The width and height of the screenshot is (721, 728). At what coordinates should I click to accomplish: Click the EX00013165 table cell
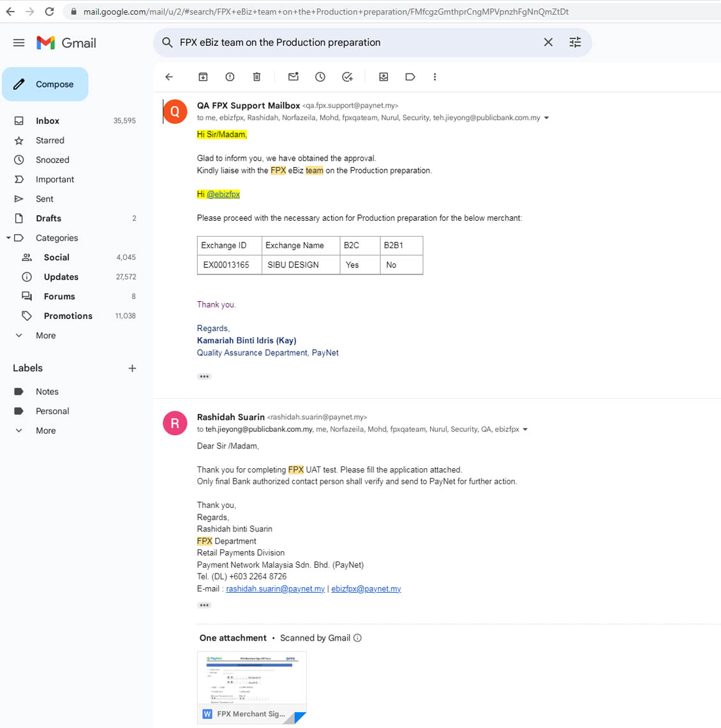click(x=229, y=265)
